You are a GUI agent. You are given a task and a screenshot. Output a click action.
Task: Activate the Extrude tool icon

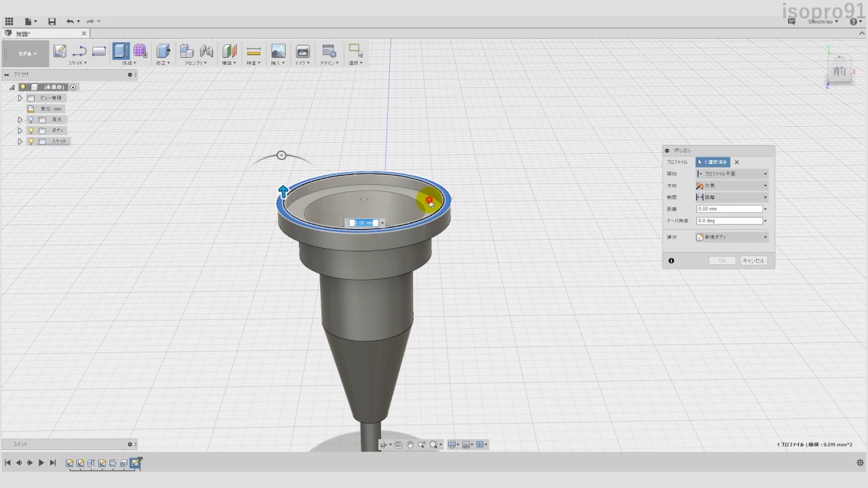coord(121,51)
